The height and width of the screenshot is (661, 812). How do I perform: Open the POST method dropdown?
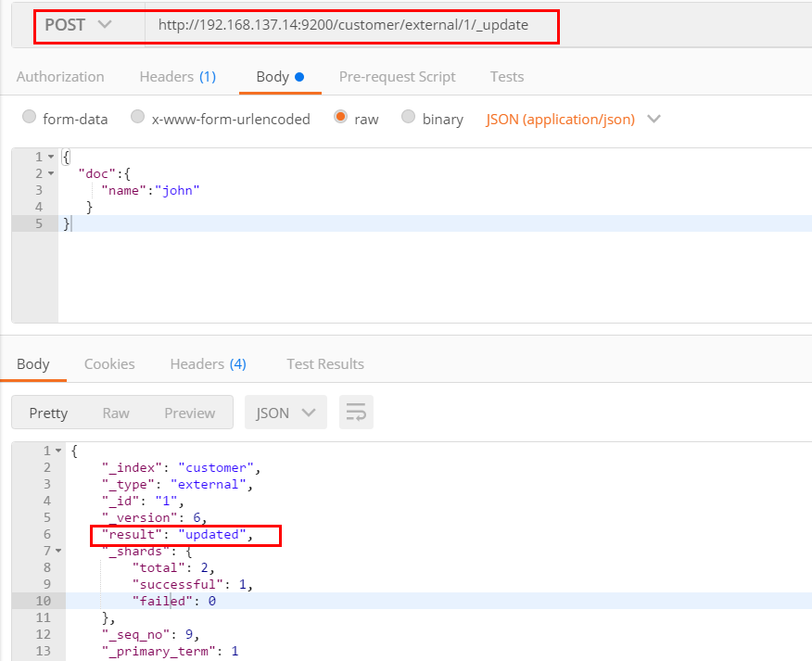pyautogui.click(x=78, y=25)
